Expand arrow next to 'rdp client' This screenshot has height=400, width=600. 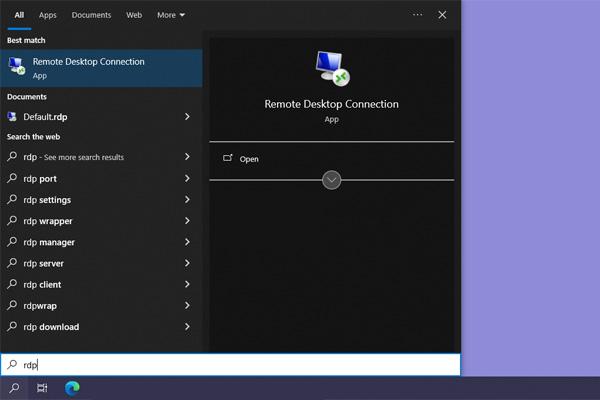187,284
